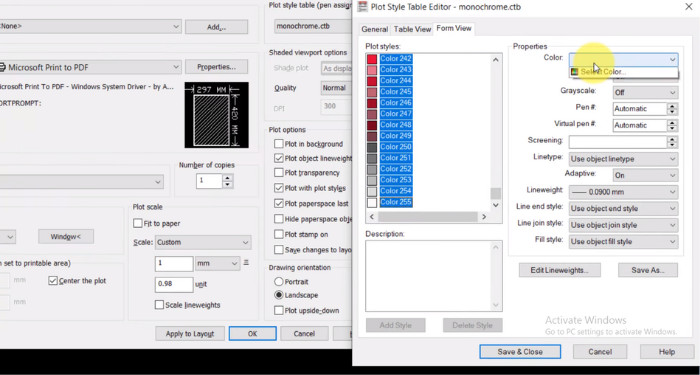Select the Color 251 plot style
700x375 pixels.
(x=396, y=158)
